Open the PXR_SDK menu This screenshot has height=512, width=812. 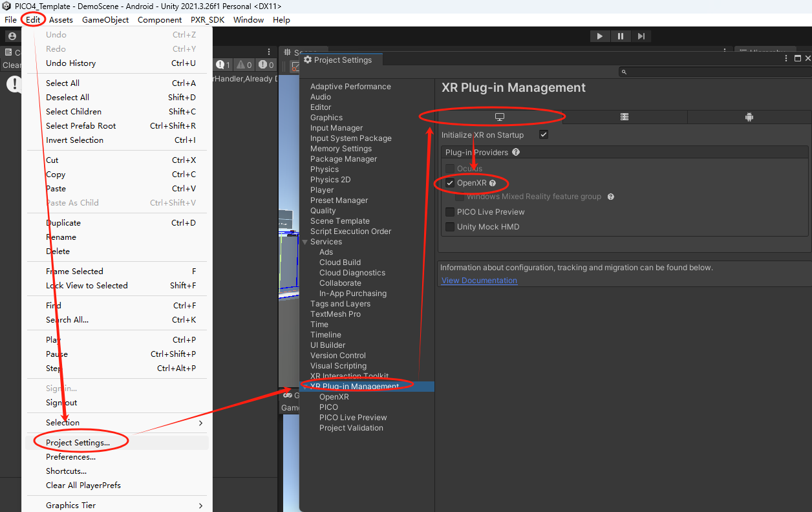point(208,19)
